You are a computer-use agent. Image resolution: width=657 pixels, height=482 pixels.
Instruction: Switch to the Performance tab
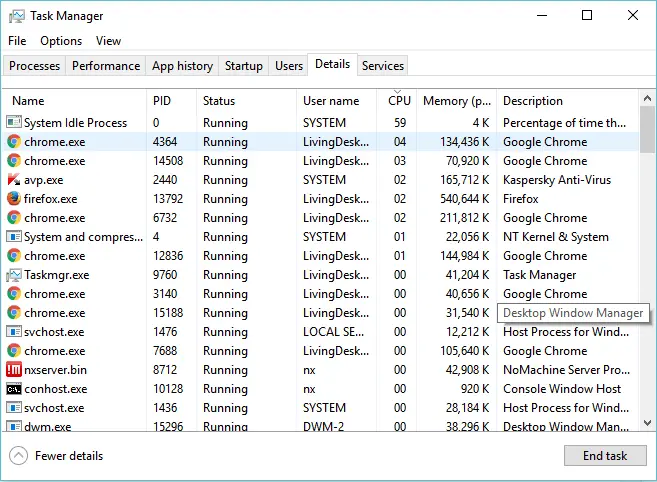[106, 66]
